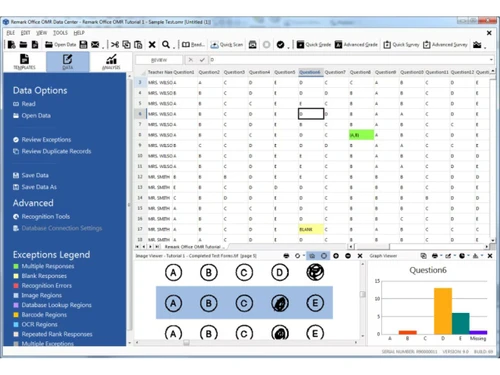Open the VIEW menu
The height and width of the screenshot is (375, 500).
(x=42, y=33)
